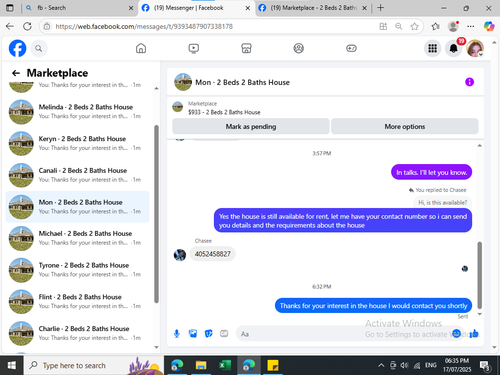Add page to favorites star icon
This screenshot has width=500, height=375.
414,26
